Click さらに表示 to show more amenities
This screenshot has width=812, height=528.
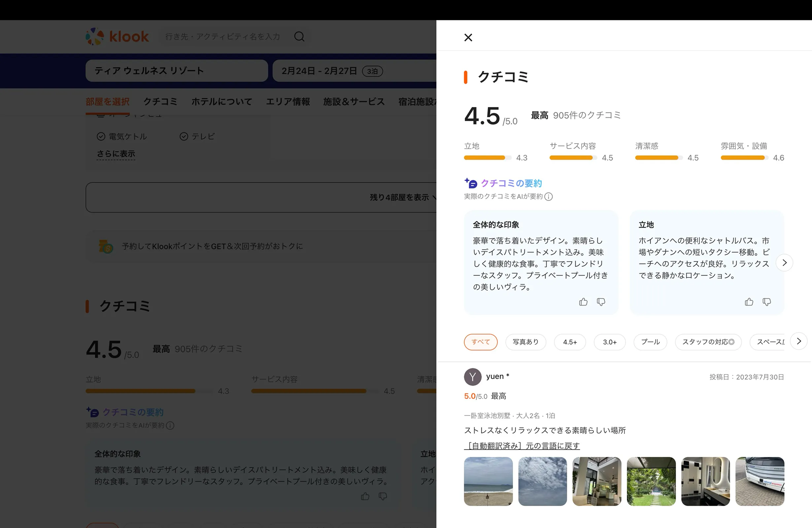click(x=116, y=154)
